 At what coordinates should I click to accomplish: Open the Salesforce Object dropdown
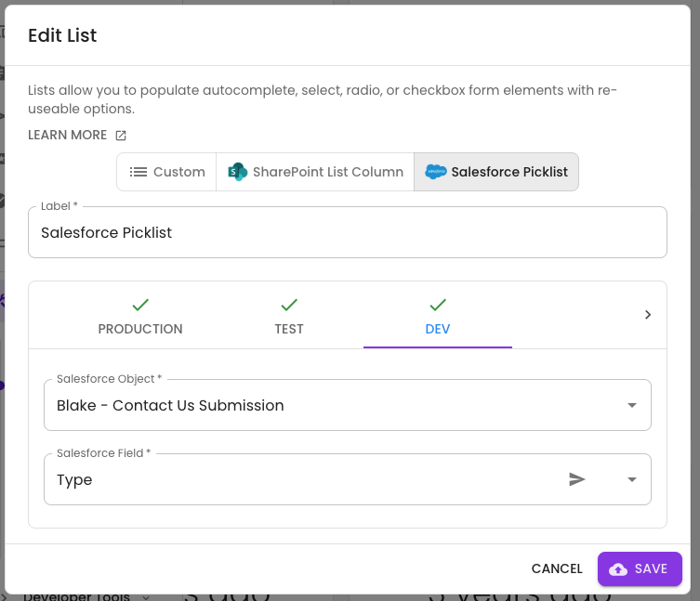(348, 405)
